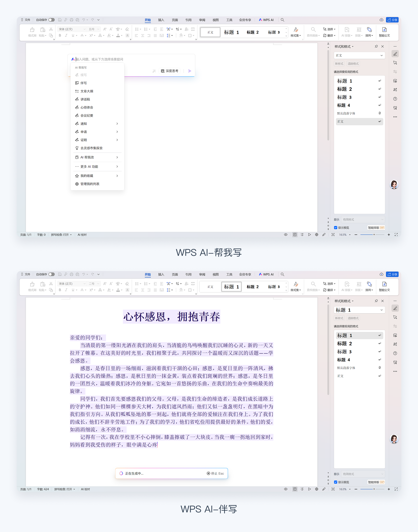Switch to web layout via globe icon
This screenshot has height=532, width=418.
pos(316,235)
